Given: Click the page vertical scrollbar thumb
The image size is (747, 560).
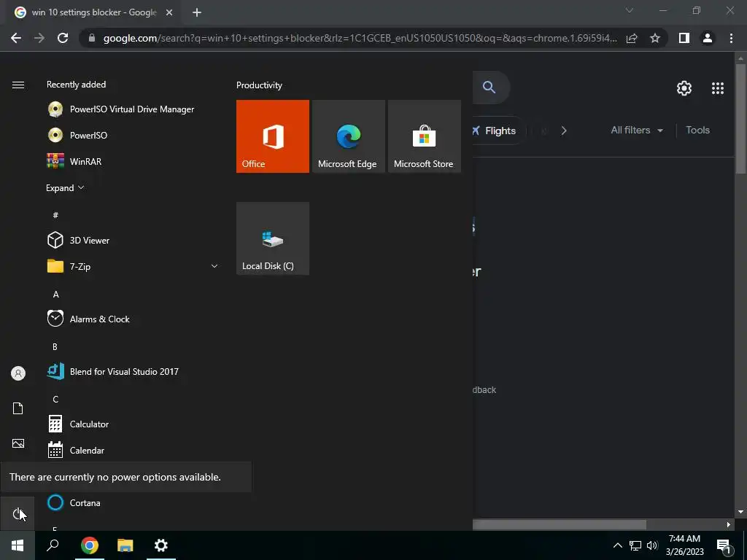Looking at the screenshot, I should tap(740, 119).
